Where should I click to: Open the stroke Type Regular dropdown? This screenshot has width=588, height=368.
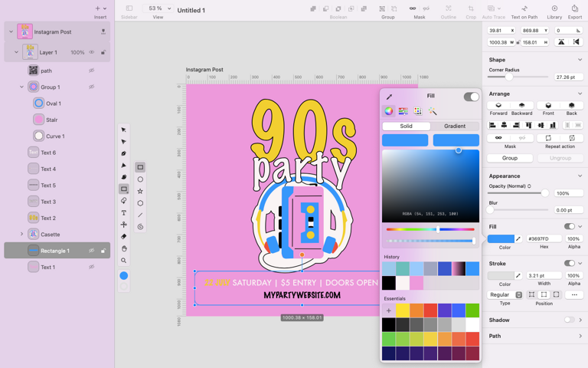(505, 294)
